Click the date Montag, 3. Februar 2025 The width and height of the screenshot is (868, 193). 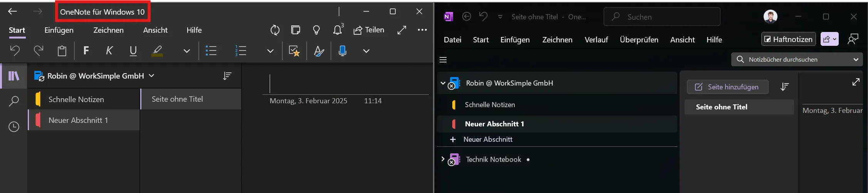[x=308, y=101]
